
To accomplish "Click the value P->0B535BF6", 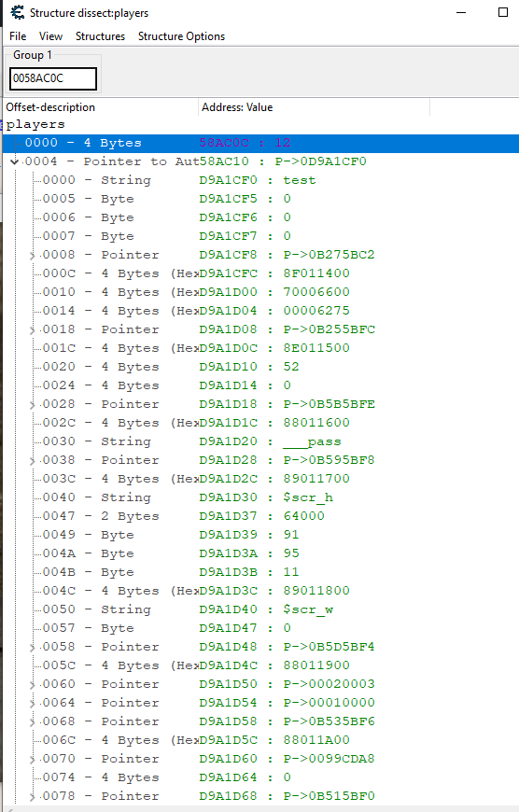I will point(329,721).
